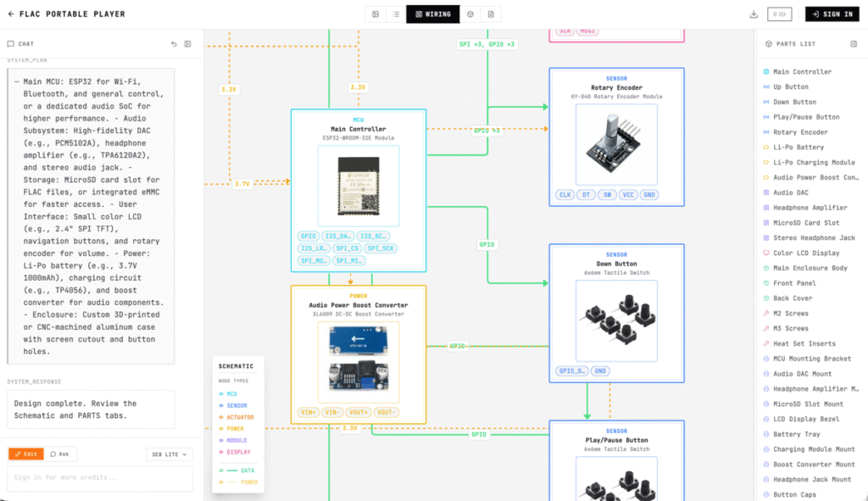The width and height of the screenshot is (868, 501).
Task: Toggle SENSOR node visibility in legend
Action: tap(234, 405)
